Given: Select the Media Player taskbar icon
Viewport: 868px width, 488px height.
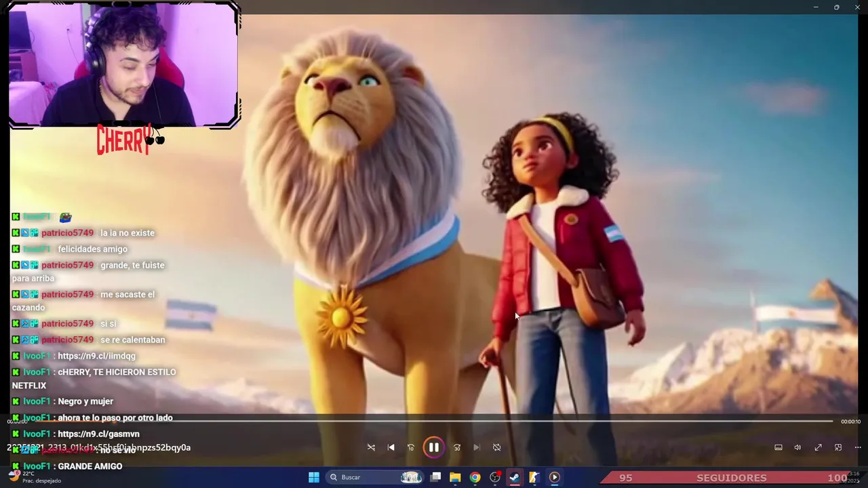Looking at the screenshot, I should [554, 477].
